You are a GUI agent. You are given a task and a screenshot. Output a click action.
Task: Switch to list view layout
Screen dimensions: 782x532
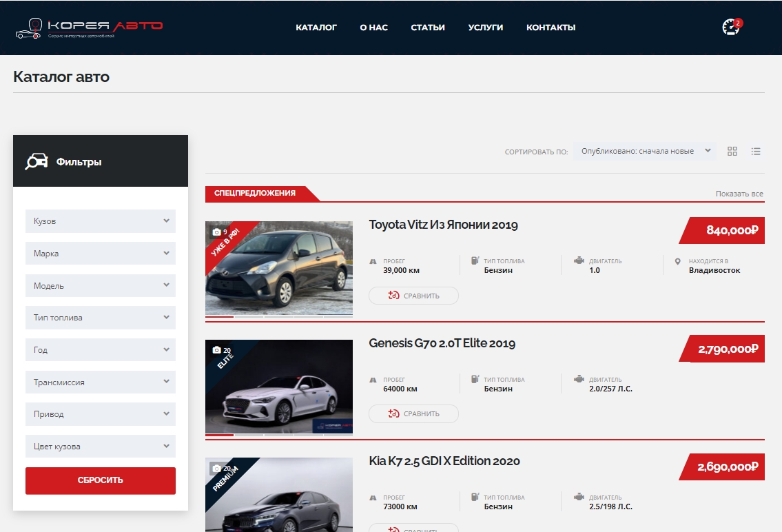tap(756, 151)
